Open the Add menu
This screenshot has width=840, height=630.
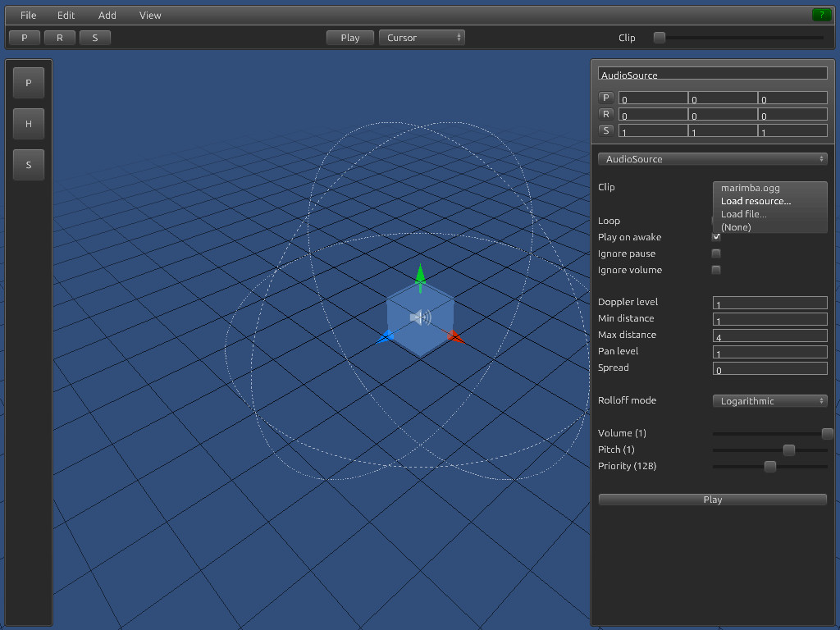tap(107, 16)
